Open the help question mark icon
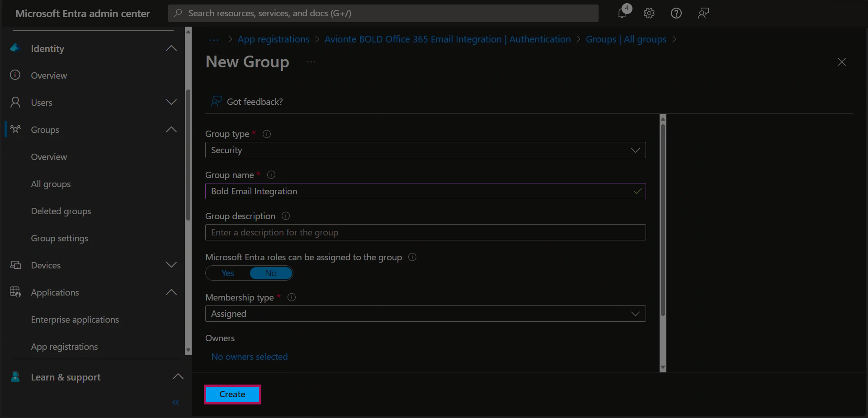Screen dimensions: 868x418 676,13
